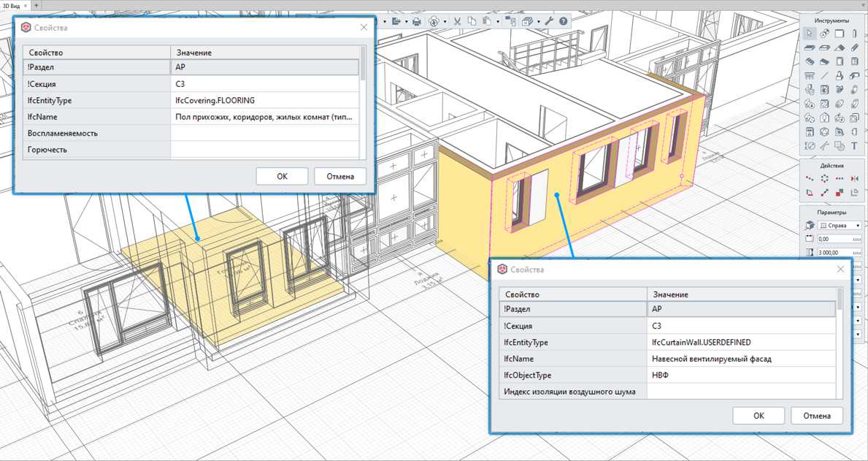Screen dimensions: 868x461
Task: Click the facade dialog scrollbar
Action: tap(840, 343)
